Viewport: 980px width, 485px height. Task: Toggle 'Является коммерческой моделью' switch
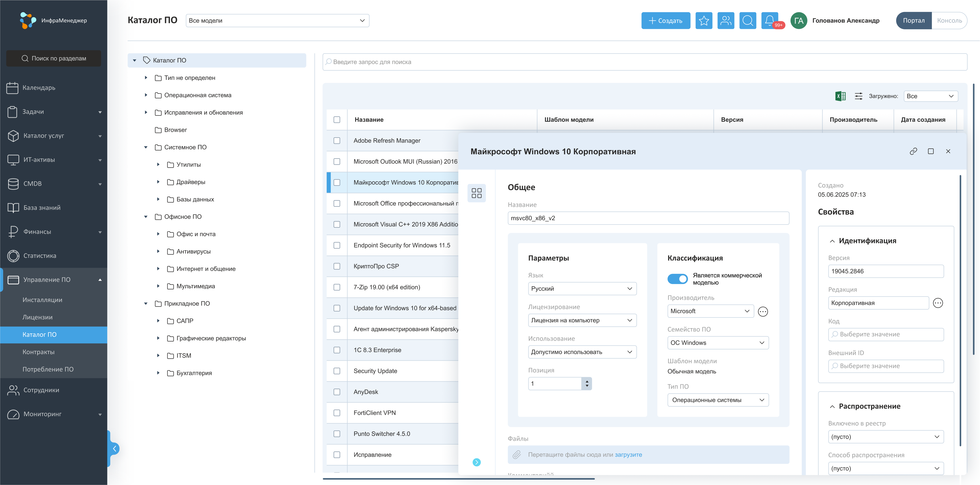point(677,279)
